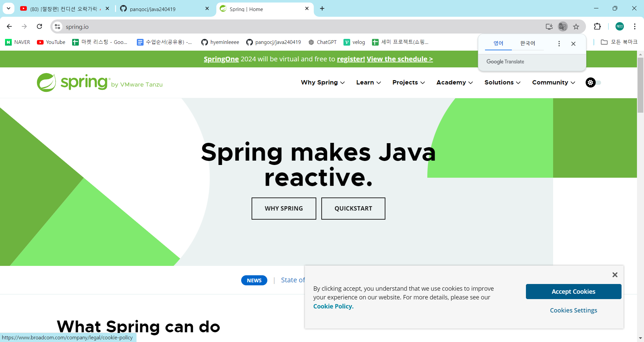Expand the Academy menu
This screenshot has width=644, height=342.
click(454, 82)
